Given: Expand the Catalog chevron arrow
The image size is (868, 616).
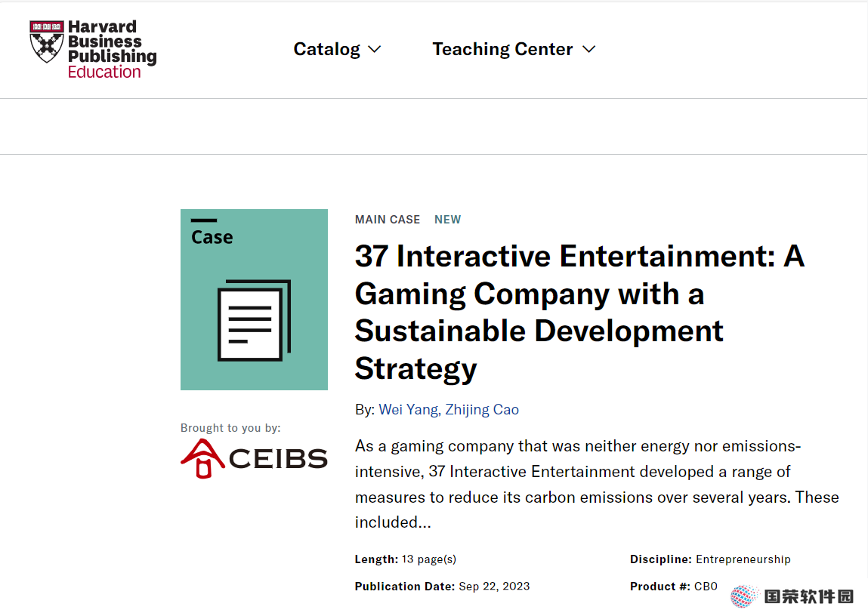Looking at the screenshot, I should tap(375, 50).
